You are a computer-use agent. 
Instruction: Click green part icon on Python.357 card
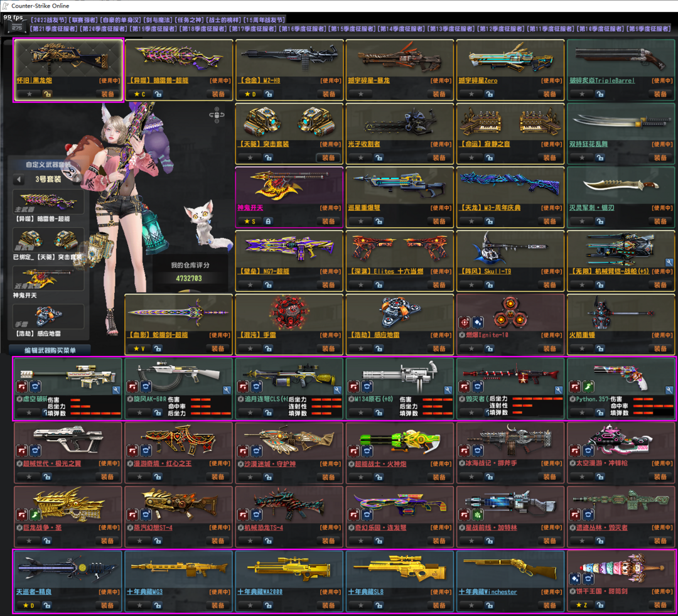coord(588,387)
